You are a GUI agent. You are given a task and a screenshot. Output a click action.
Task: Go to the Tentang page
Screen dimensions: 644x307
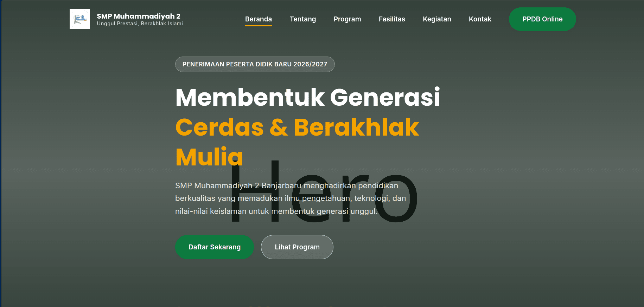303,19
